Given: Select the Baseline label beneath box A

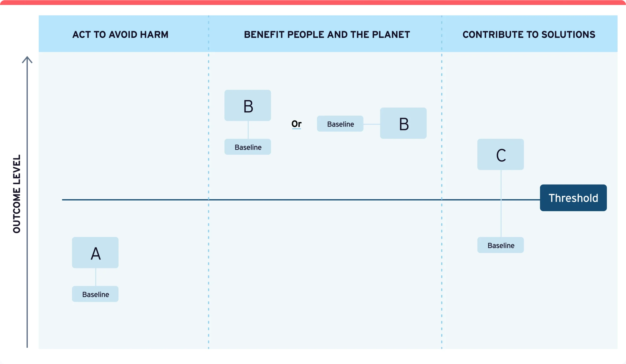Looking at the screenshot, I should 95,294.
